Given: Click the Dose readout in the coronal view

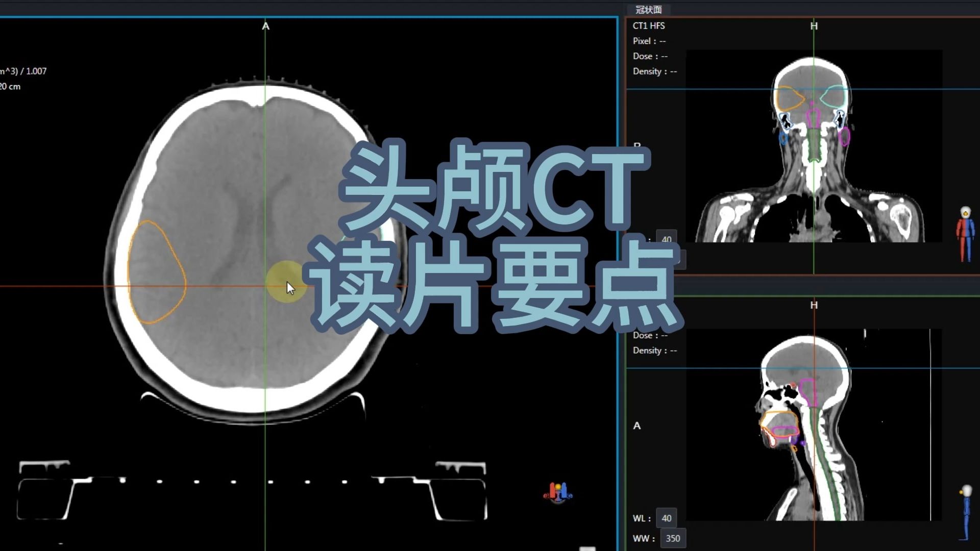Looking at the screenshot, I should [650, 56].
